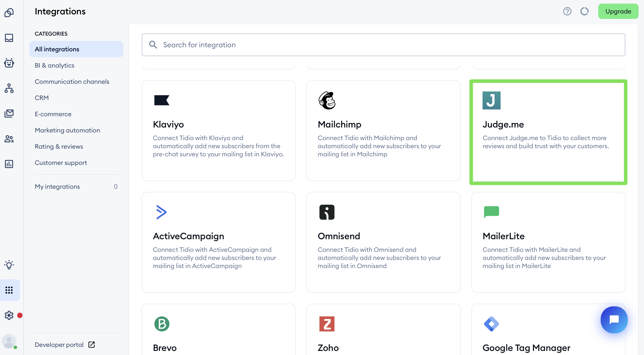The width and height of the screenshot is (644, 355).
Task: Open the ActiveCampaign integration title
Action: pos(188,236)
